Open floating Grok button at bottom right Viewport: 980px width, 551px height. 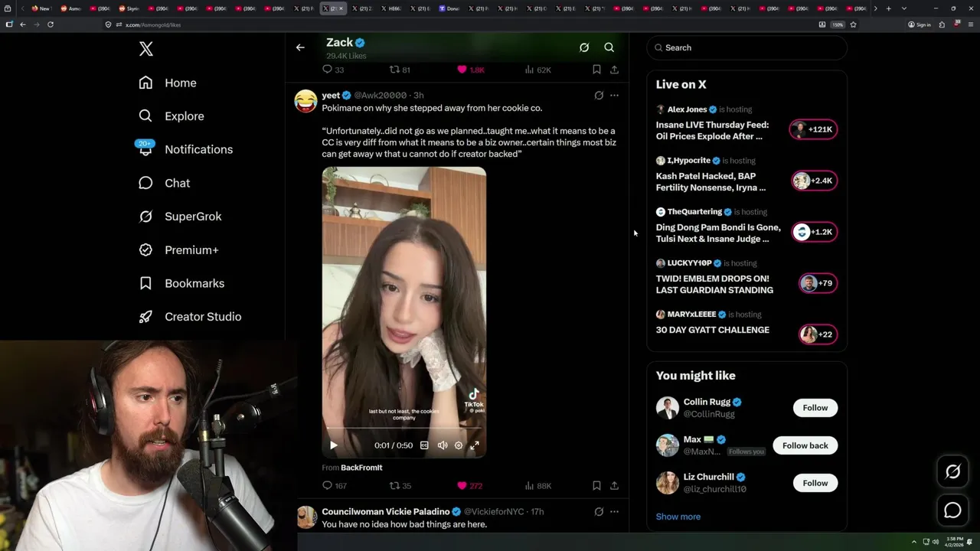coord(952,472)
